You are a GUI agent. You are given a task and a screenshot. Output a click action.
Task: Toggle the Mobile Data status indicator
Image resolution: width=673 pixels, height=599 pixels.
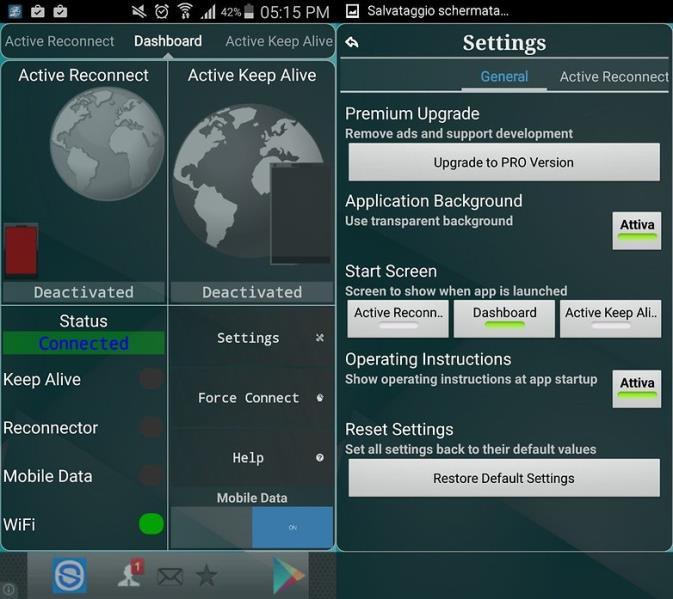click(151, 476)
